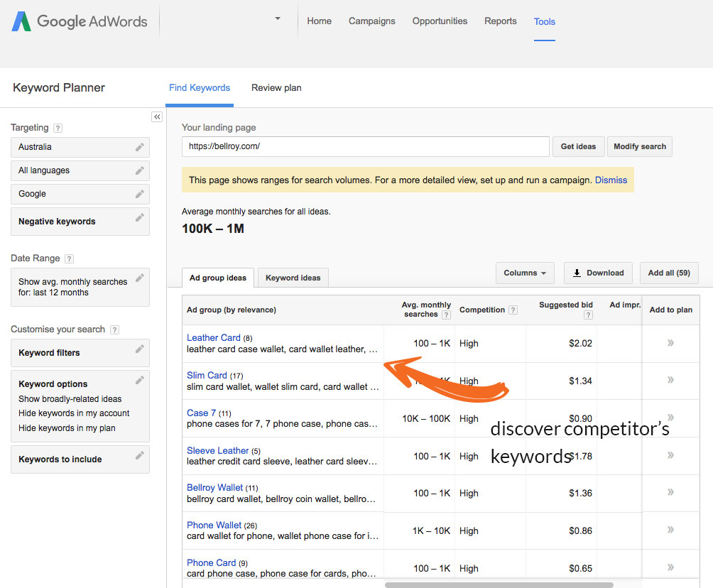The width and height of the screenshot is (713, 588).
Task: Edit Negative keywords pencil icon
Action: [140, 217]
